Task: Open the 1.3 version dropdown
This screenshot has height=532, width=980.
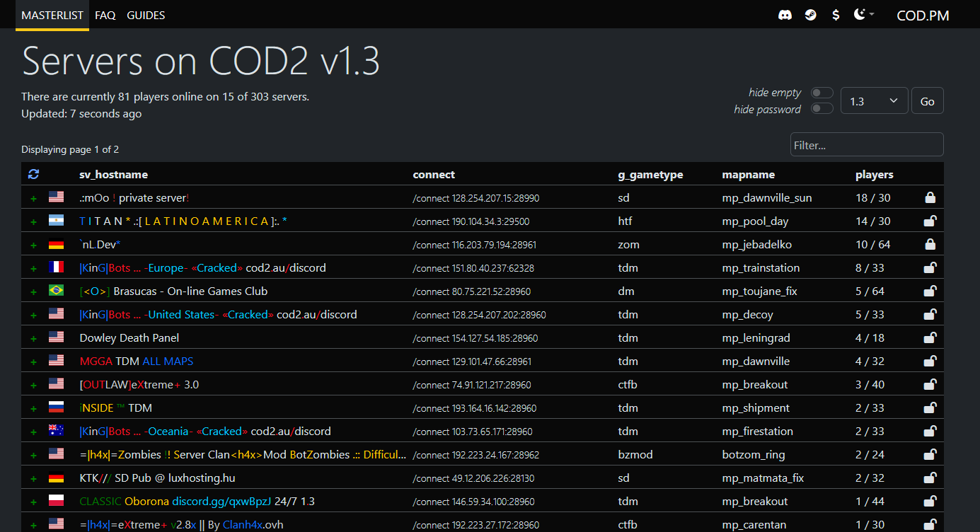Action: pos(875,101)
